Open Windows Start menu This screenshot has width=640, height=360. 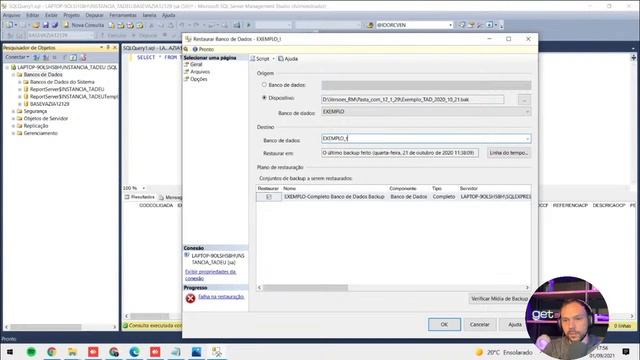(x=10, y=352)
